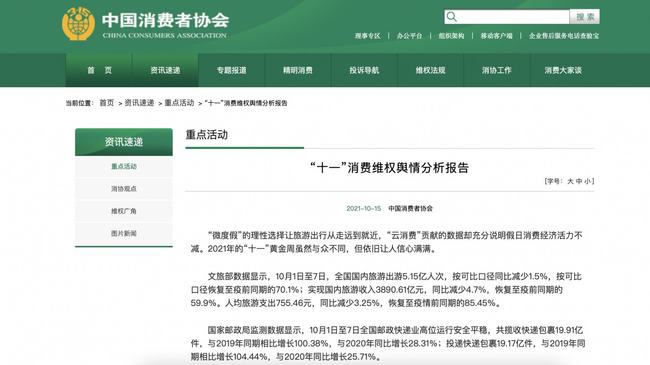Viewport: 650px width, 365px height.
Task: Open 消协工作 navigation item
Action: 497,70
